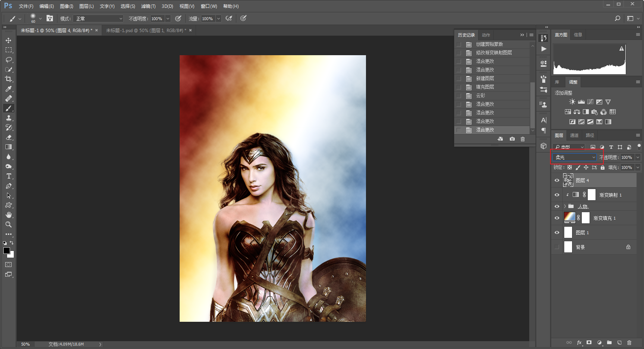Screen dimensions: 644x349
Task: Open search magnifier in options bar
Action: click(618, 18)
